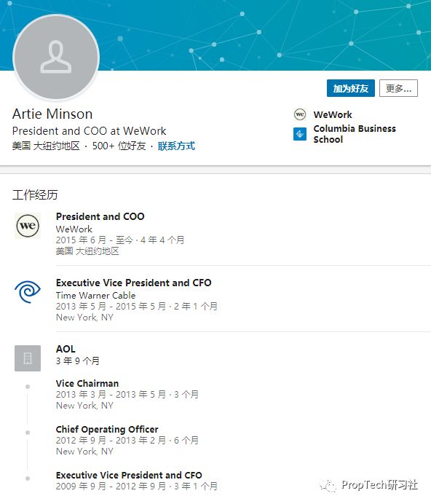The width and height of the screenshot is (431, 504).
Task: Select the President and COO job title
Action: (x=100, y=216)
